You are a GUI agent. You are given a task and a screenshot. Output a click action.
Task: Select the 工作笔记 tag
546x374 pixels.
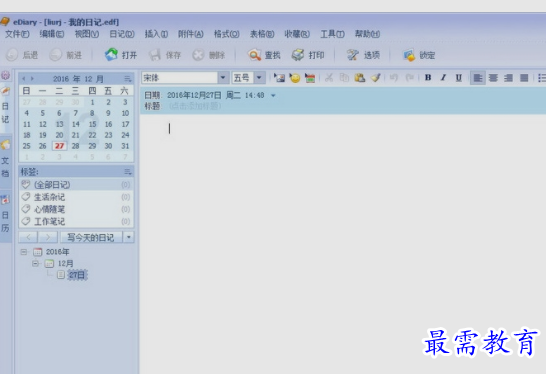pyautogui.click(x=76, y=221)
